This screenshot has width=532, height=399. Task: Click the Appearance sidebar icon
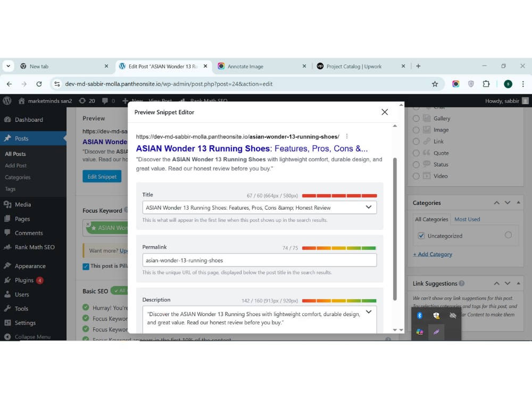click(x=7, y=265)
